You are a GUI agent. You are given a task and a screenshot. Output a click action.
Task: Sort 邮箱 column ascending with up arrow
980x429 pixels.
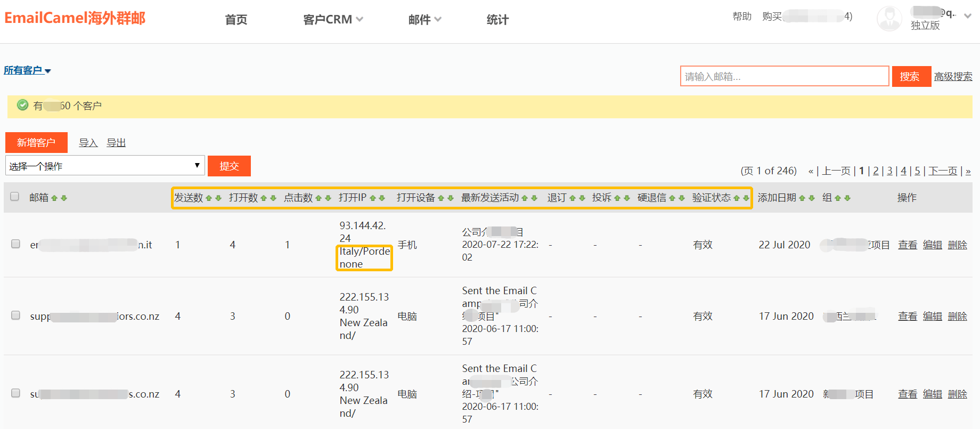coord(54,198)
